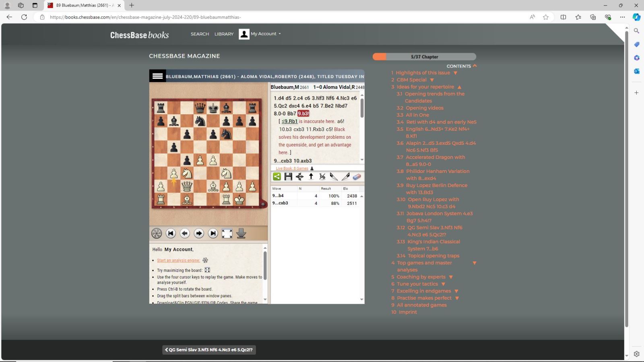Expand Highlights of this issue chapter

coord(455,73)
